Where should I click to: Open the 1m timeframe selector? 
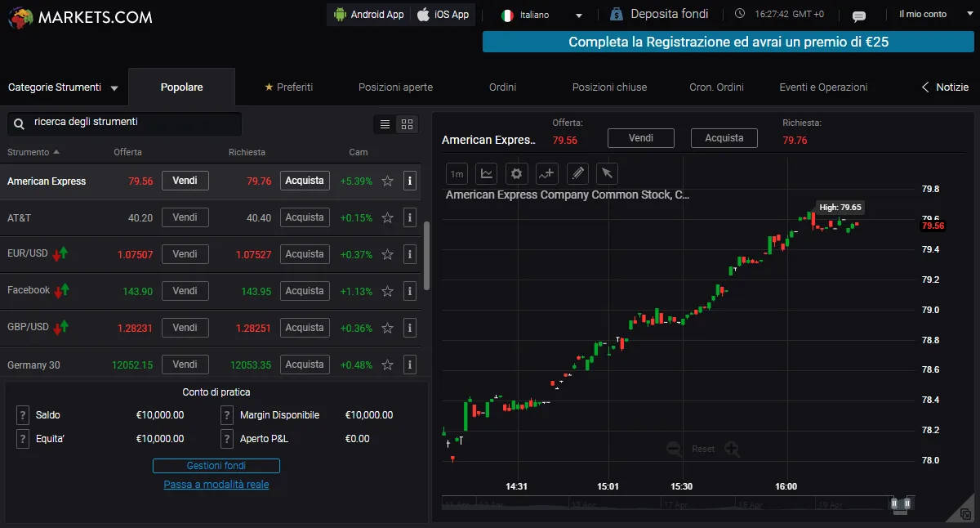pyautogui.click(x=457, y=173)
